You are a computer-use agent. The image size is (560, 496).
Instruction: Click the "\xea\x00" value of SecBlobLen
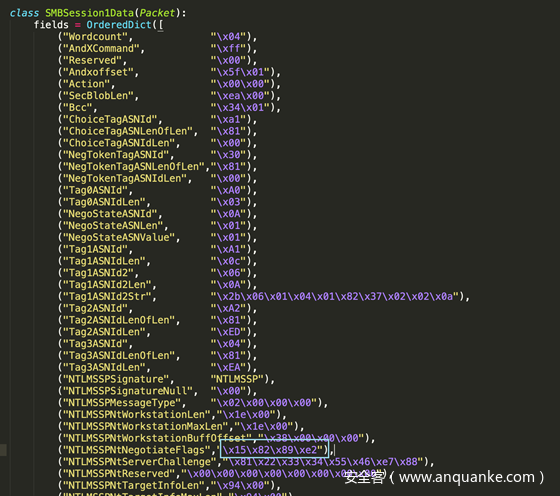click(x=240, y=96)
